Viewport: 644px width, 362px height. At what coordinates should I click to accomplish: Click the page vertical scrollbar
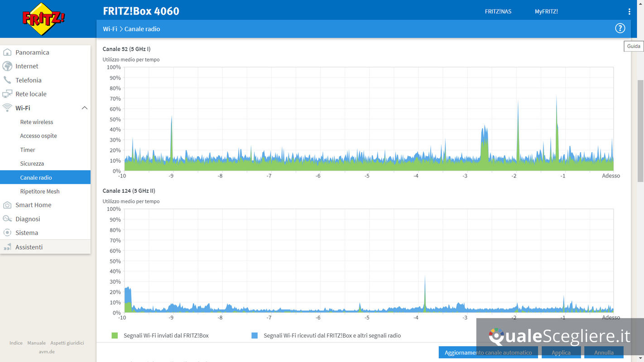(x=640, y=131)
